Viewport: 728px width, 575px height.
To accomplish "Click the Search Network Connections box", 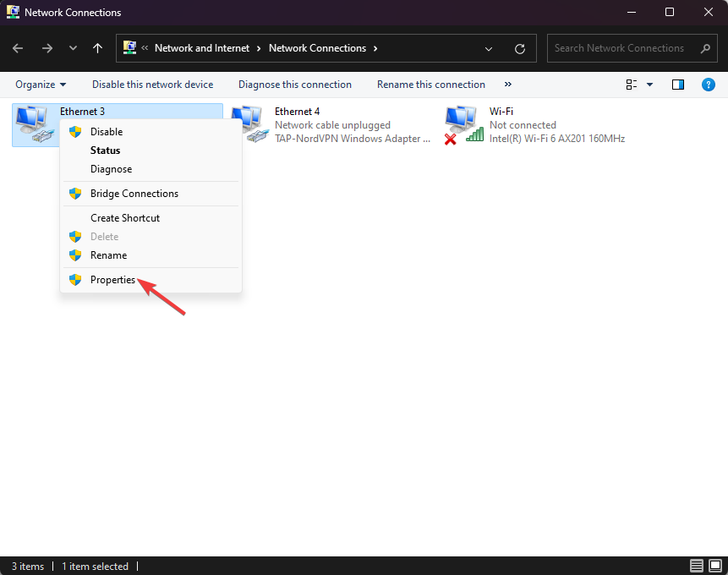I will tap(626, 48).
